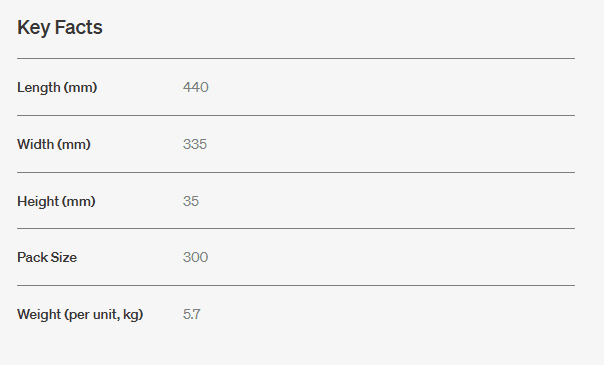Select the Length (mm) label
The image size is (604, 365).
57,87
